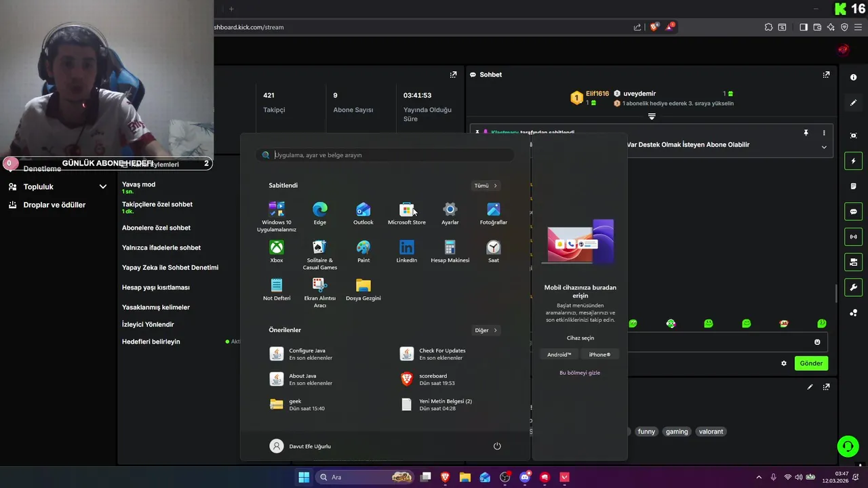Open LinkedIn pinned app
Screen dimensions: 868x488
407,251
